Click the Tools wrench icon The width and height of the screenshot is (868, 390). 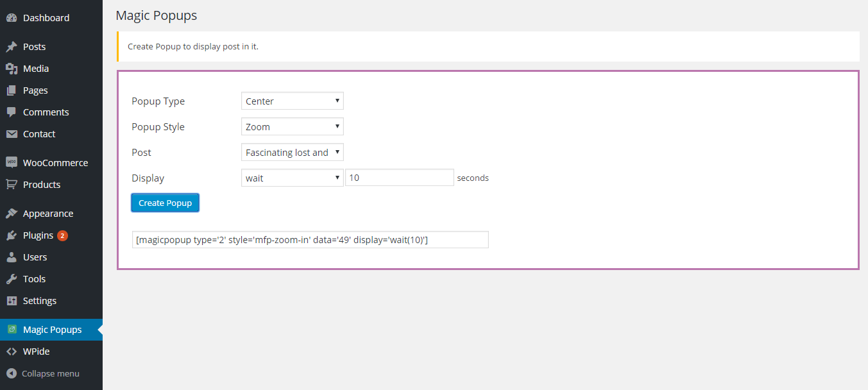(11, 279)
